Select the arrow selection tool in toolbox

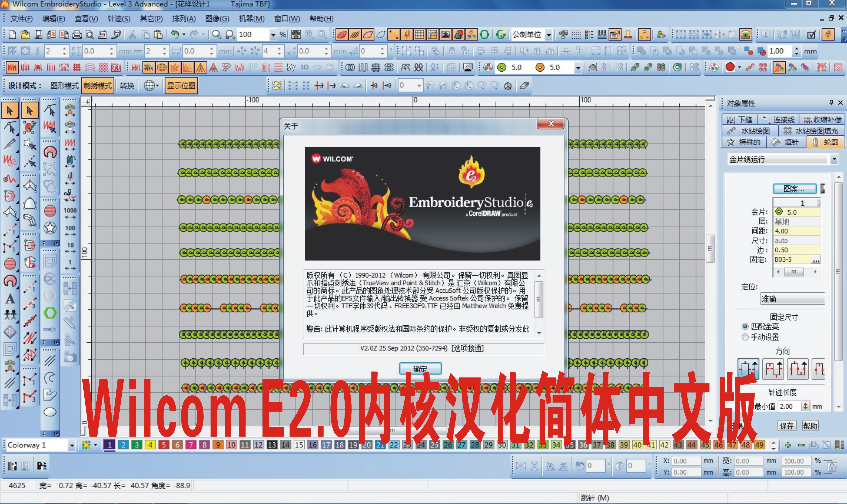(10, 111)
